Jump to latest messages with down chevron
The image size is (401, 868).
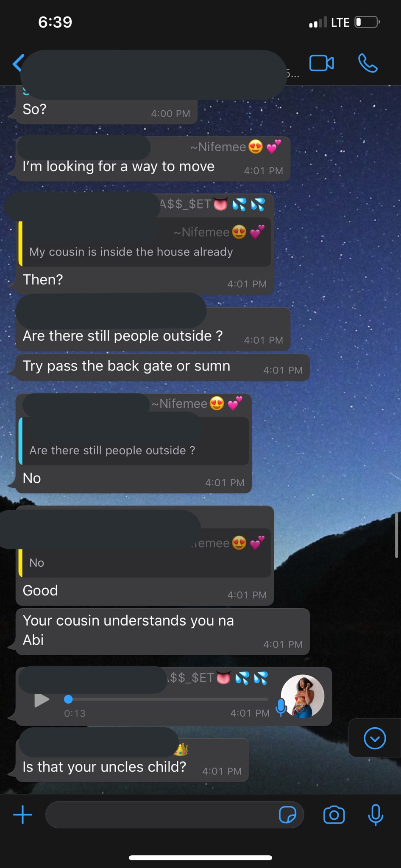(x=375, y=738)
